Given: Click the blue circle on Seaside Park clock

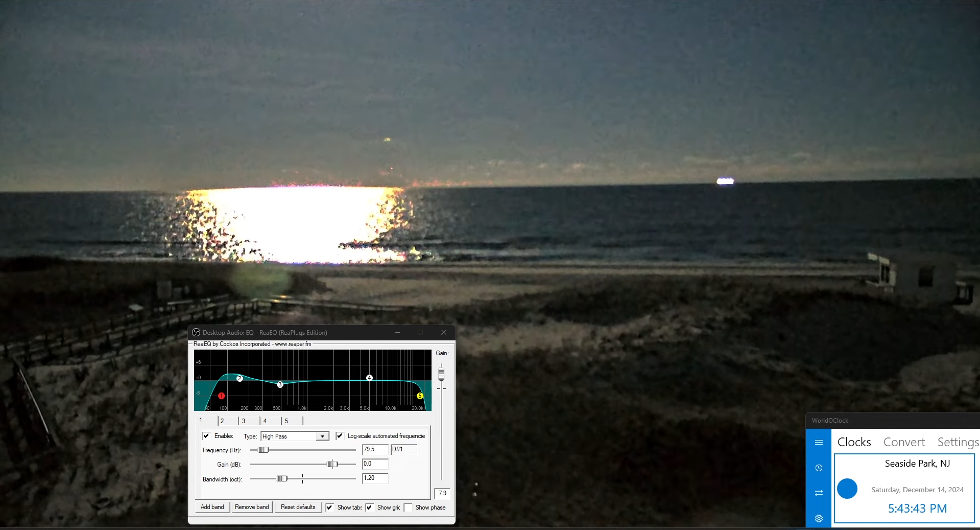Looking at the screenshot, I should [847, 489].
